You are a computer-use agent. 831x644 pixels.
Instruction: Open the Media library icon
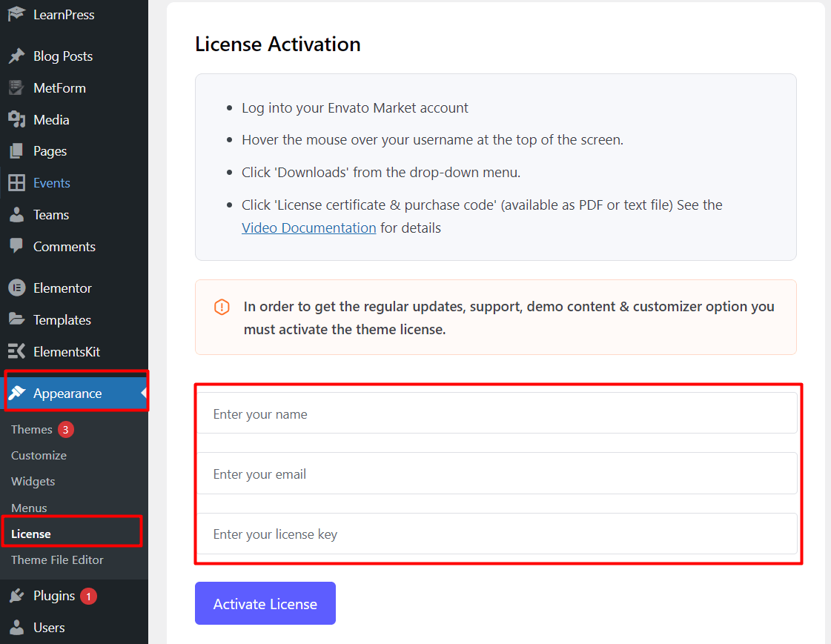point(16,119)
